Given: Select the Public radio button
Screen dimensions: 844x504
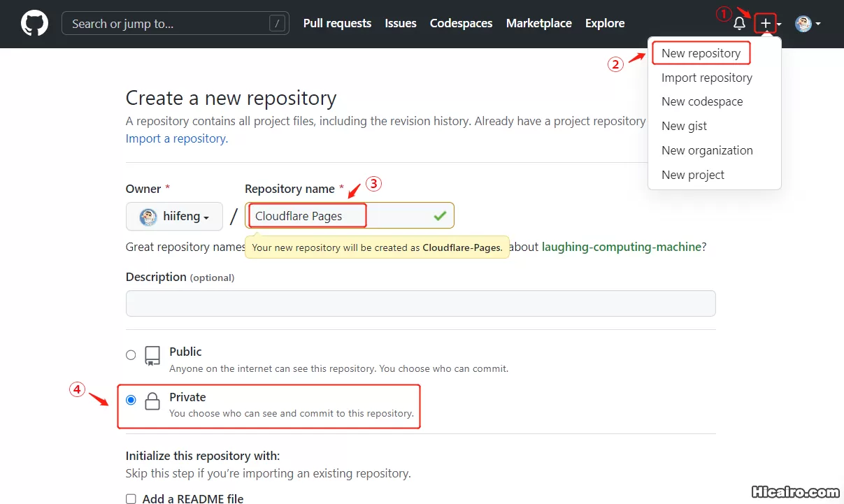Looking at the screenshot, I should coord(131,355).
